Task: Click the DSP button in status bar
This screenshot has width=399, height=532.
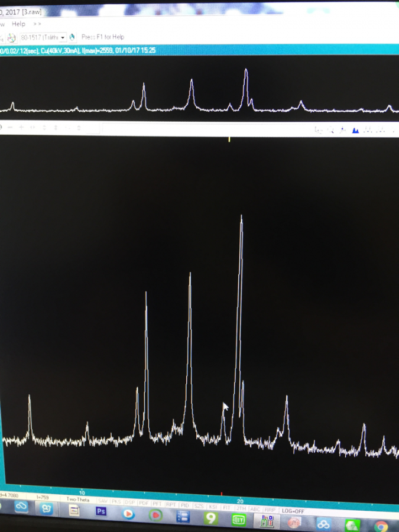Action: pos(129,502)
